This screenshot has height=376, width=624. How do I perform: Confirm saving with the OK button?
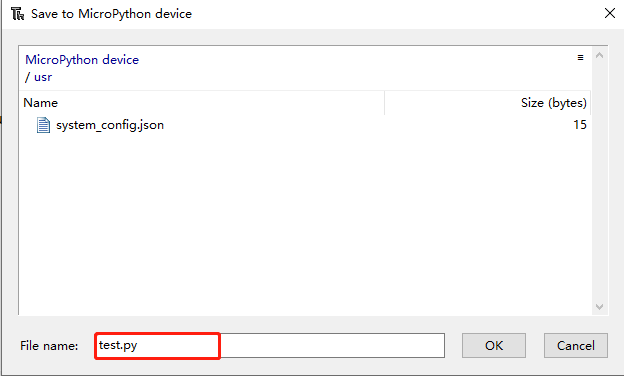point(494,345)
